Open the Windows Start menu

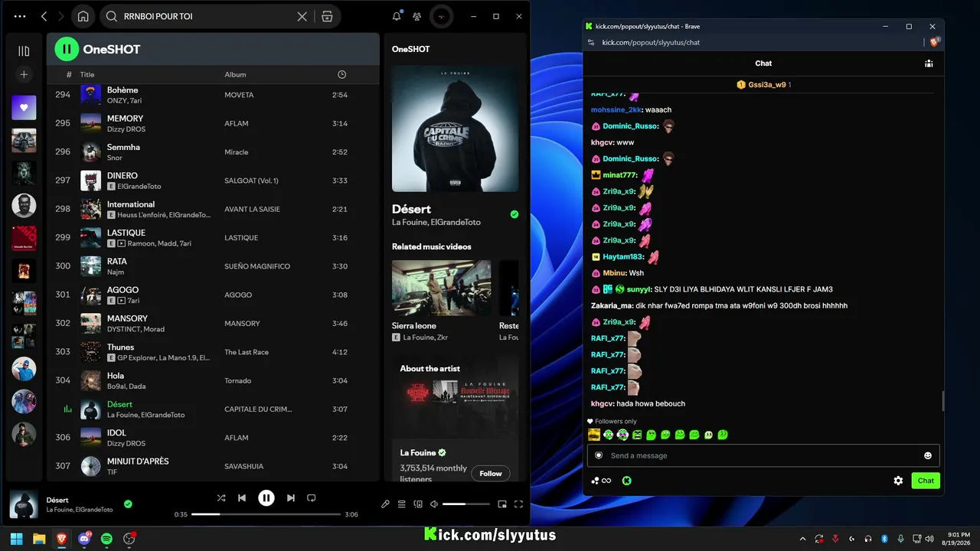pyautogui.click(x=17, y=539)
